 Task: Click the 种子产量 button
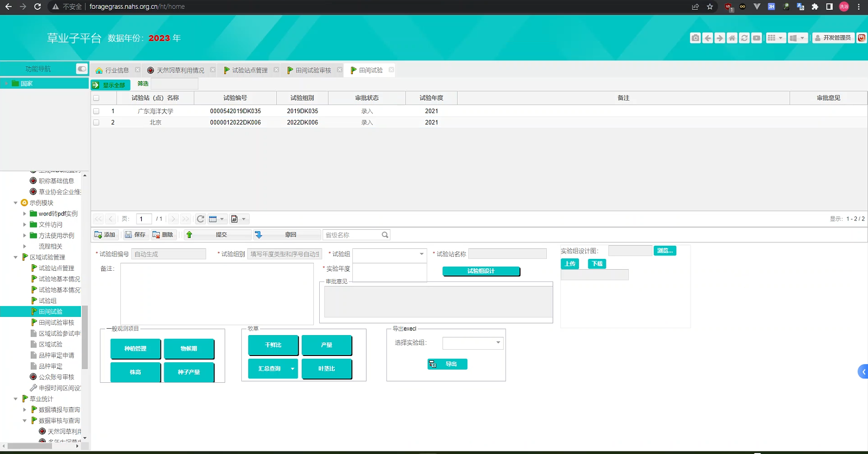point(189,372)
